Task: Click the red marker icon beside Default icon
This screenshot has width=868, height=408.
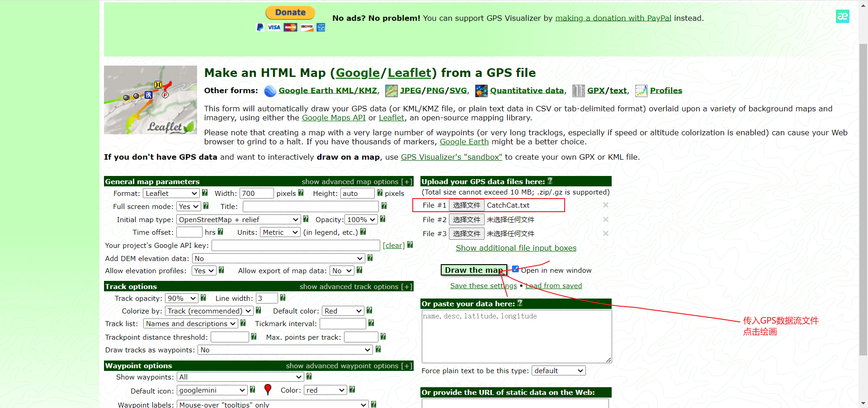Action: point(268,389)
